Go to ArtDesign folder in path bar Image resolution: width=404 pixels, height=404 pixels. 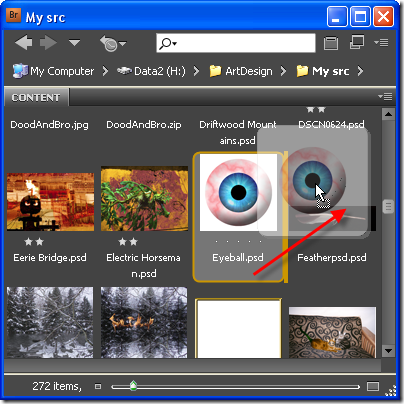(x=241, y=71)
